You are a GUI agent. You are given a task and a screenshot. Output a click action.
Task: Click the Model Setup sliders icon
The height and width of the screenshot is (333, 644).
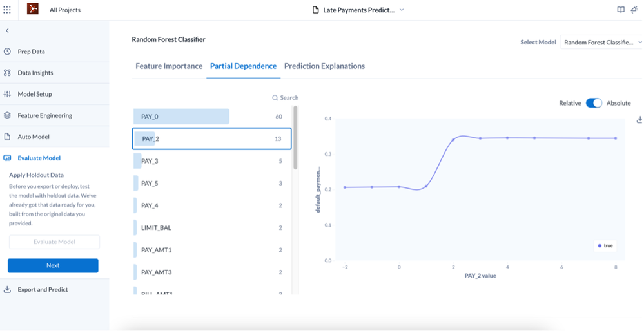[7, 94]
